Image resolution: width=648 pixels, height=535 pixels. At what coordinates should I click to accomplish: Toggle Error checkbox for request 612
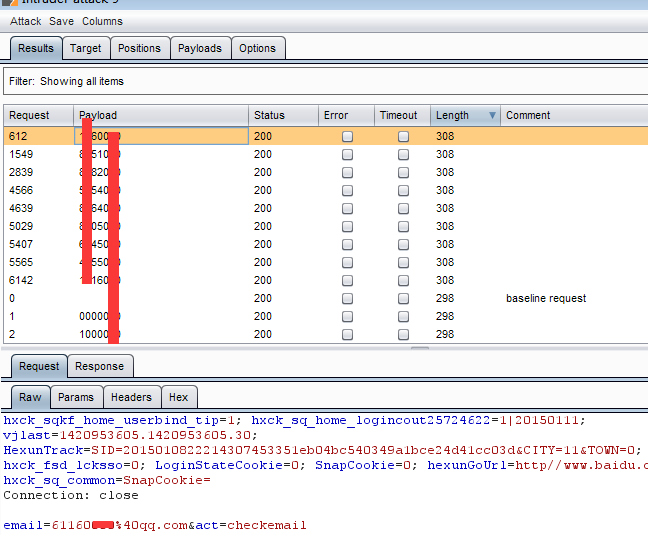point(348,136)
